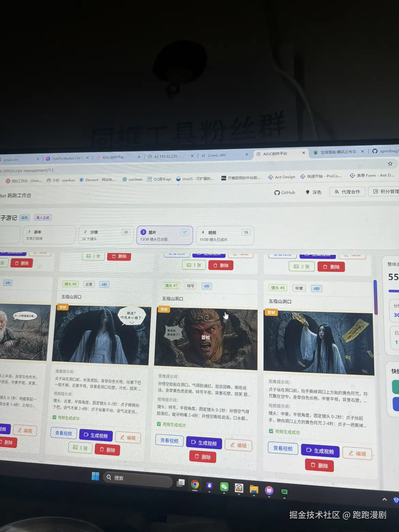Image resolution: width=399 pixels, height=532 pixels.
Task: Click the 中景 shot type tag
Action: point(299,288)
